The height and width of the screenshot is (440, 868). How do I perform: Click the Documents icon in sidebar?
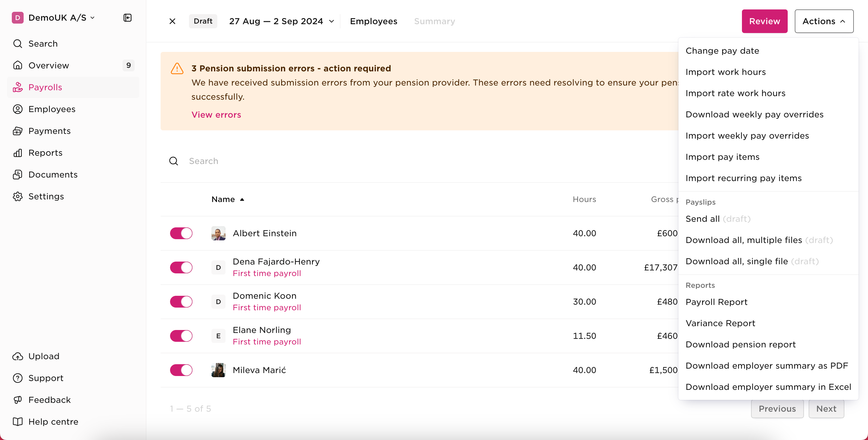[18, 174]
